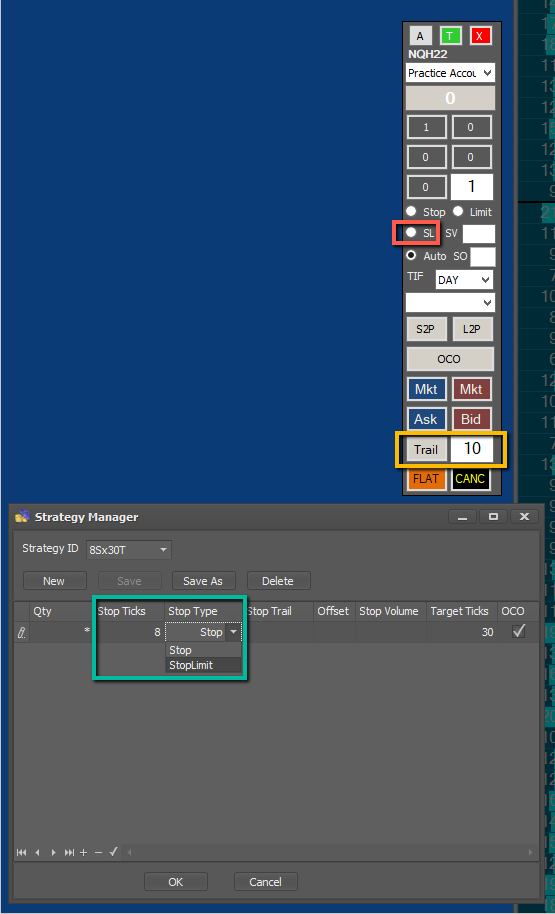Click the Save As button
The image size is (555, 914).
(203, 581)
